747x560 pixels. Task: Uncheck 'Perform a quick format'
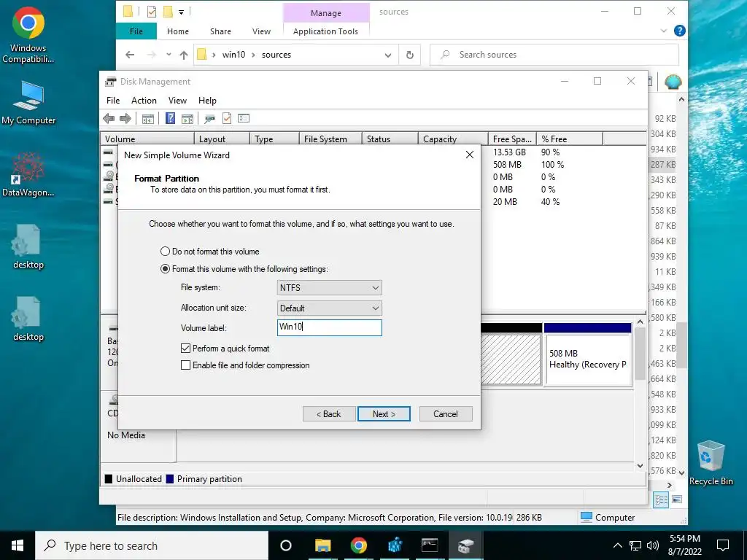(225, 349)
